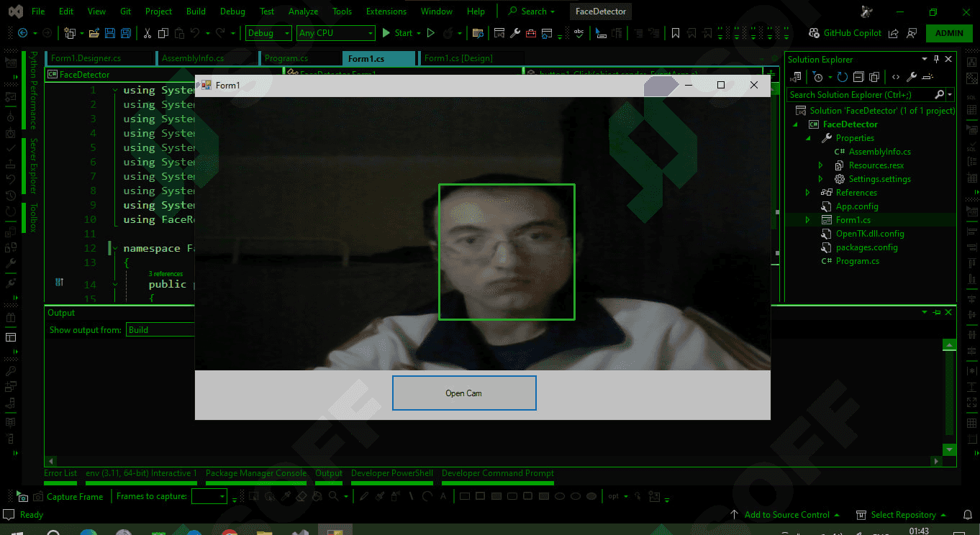
Task: Expand the Form1.cs tree node
Action: (807, 220)
